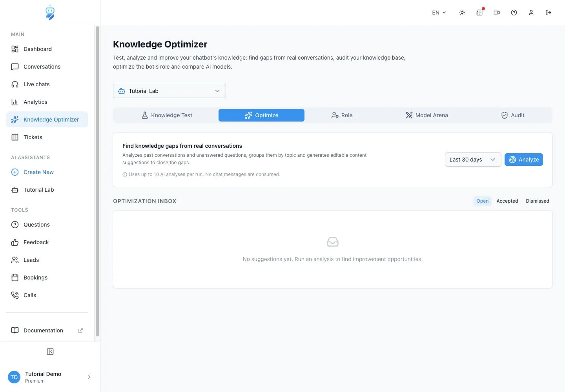Click the sidebar vertical scrollbar

(x=97, y=181)
